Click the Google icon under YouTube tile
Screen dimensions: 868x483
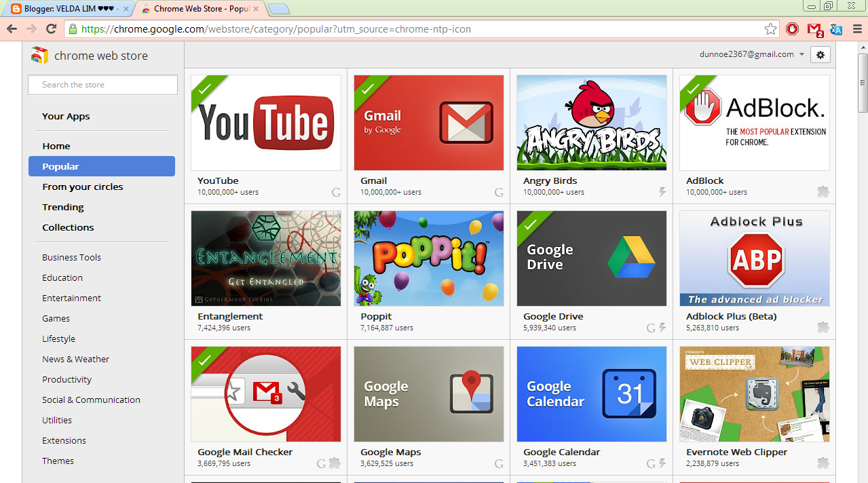click(336, 192)
